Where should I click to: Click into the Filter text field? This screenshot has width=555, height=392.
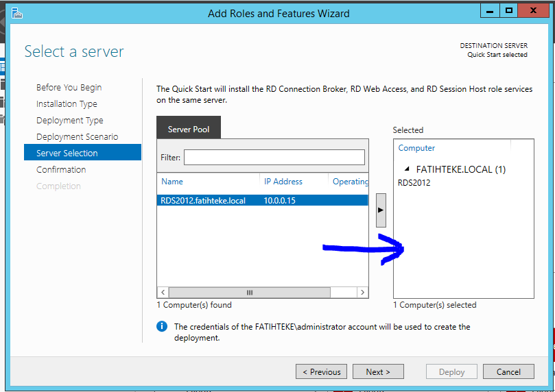pos(274,158)
